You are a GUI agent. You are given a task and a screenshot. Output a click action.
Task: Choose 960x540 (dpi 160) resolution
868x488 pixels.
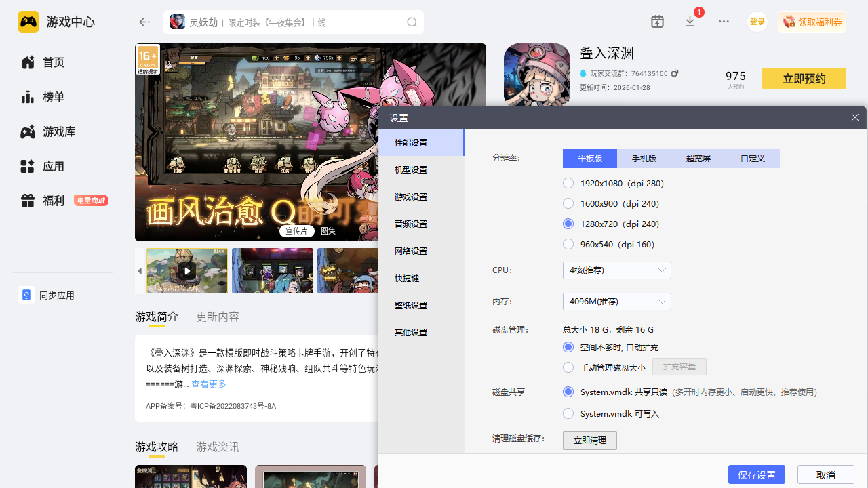click(x=568, y=244)
